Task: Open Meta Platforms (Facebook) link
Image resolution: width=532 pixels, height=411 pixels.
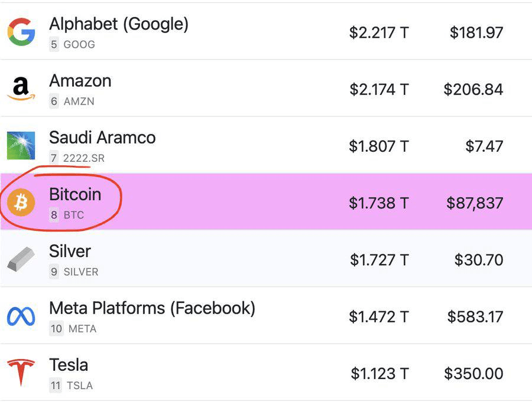Action: [153, 308]
